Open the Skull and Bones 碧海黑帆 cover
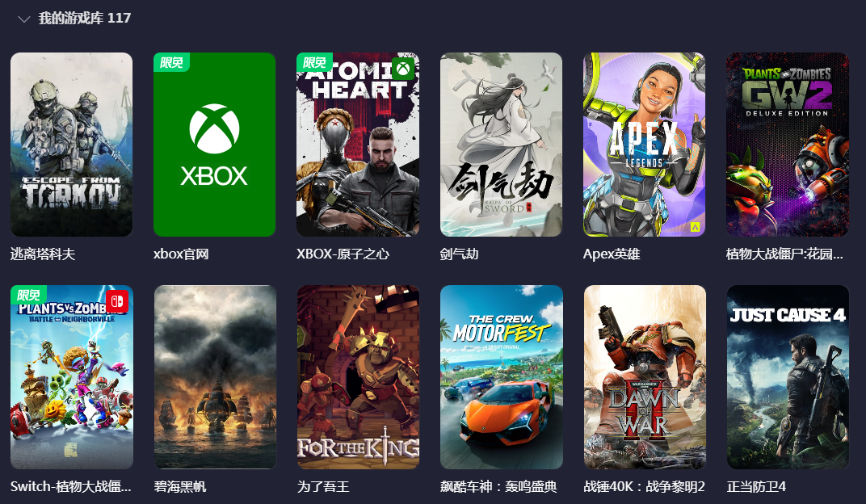This screenshot has width=866, height=504. (x=215, y=377)
